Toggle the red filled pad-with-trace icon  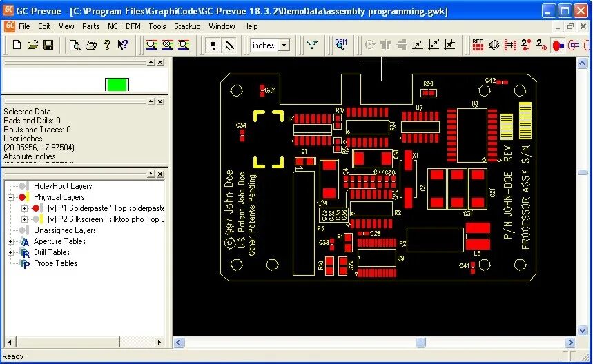pos(558,45)
